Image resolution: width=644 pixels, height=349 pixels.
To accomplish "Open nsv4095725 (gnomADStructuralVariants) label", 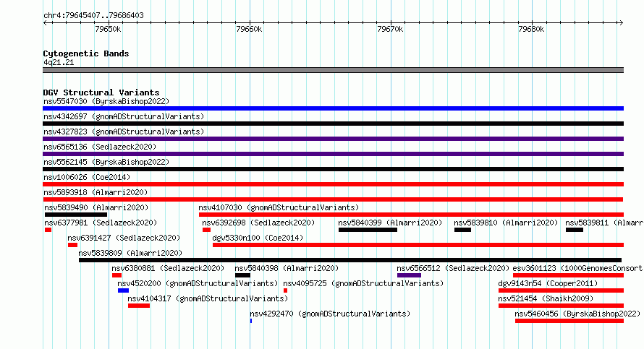I will pyautogui.click(x=363, y=283).
